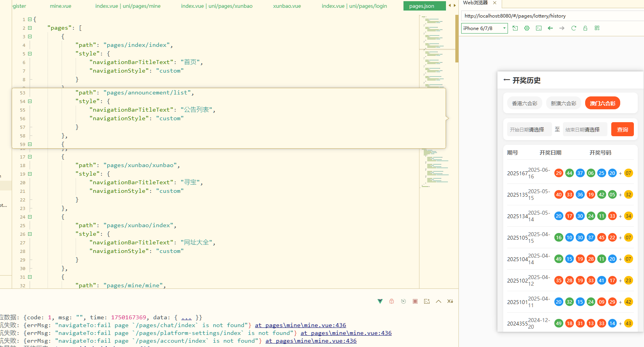Stop the running task with the red square
The height and width of the screenshot is (347, 644).
coord(415,301)
